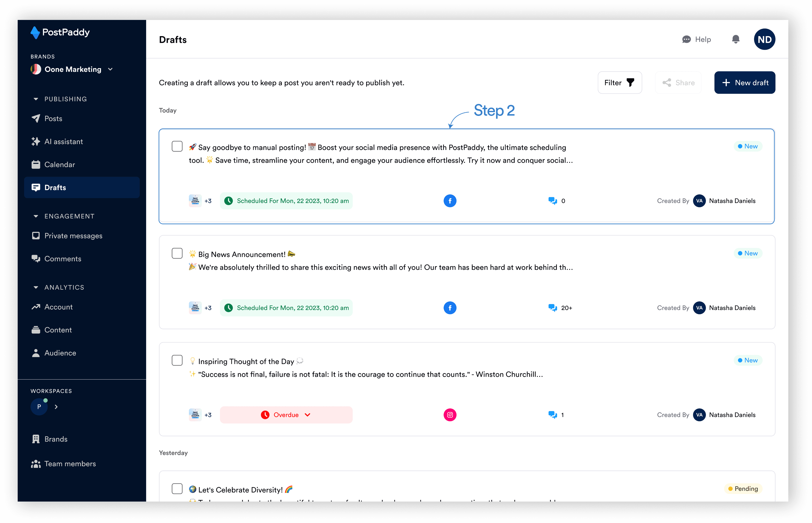Go to AI assistant page
The image size is (812, 523).
pos(64,142)
